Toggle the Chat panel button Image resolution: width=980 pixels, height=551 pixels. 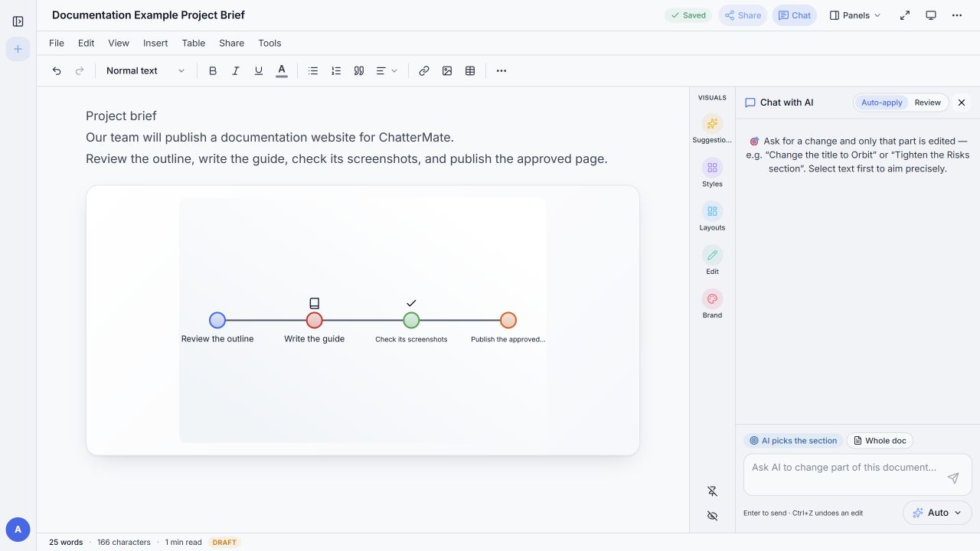tap(795, 15)
